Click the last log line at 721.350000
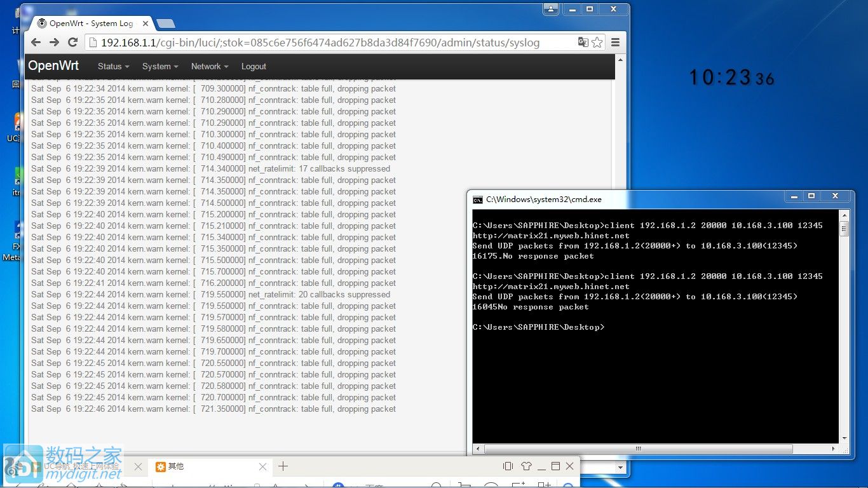Screen dimensions: 868x488 214,409
